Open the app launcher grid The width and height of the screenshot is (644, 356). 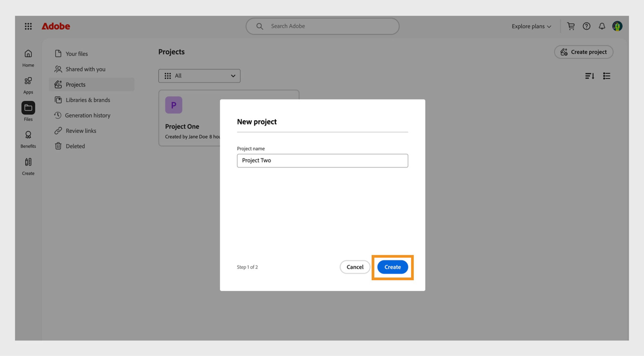click(28, 26)
